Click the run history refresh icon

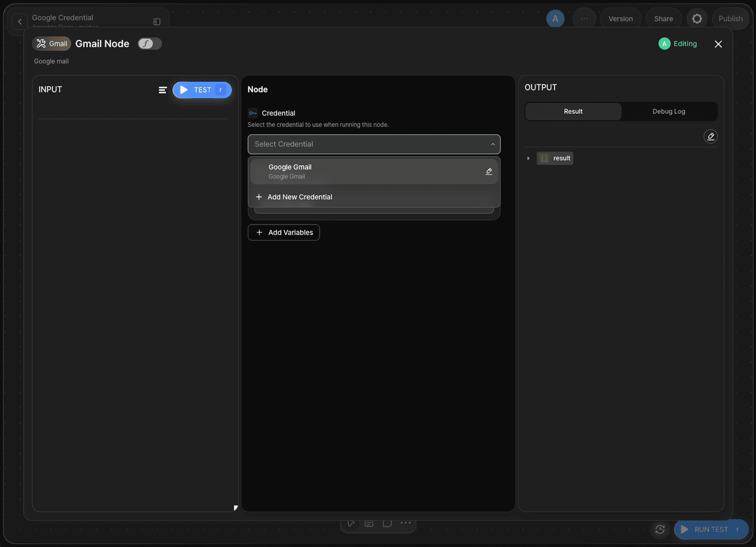tap(660, 529)
